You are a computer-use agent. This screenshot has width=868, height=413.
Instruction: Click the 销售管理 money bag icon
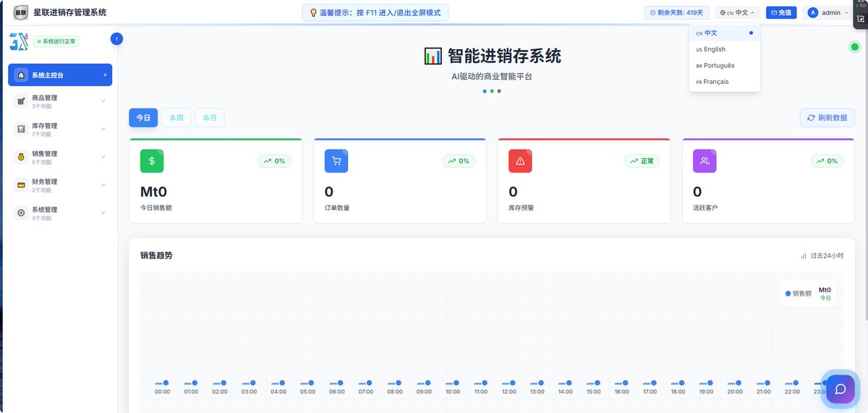(x=21, y=157)
